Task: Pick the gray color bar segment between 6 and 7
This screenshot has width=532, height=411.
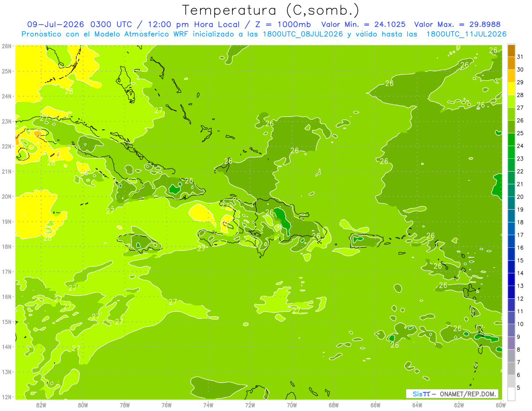Action: point(512,369)
